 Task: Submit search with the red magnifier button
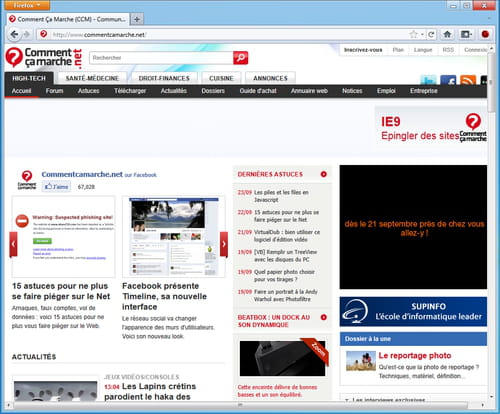pyautogui.click(x=241, y=58)
